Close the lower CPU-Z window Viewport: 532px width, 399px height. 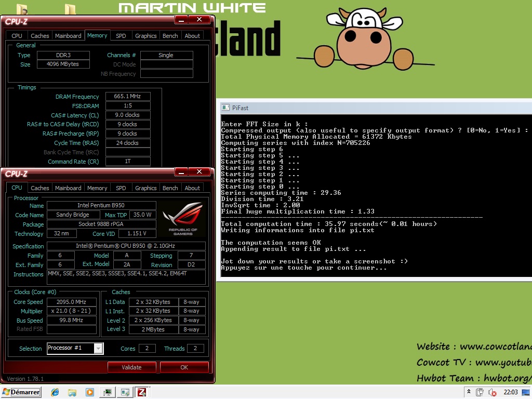click(x=199, y=171)
